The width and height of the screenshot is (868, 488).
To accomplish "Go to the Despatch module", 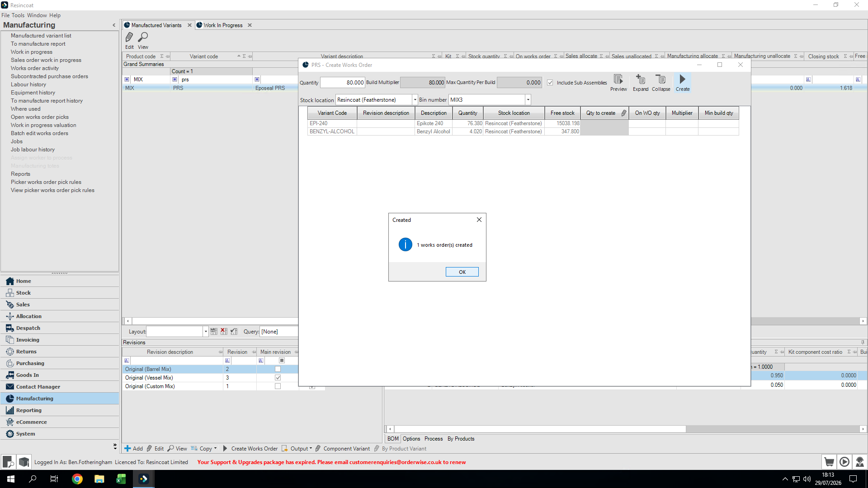I will point(60,328).
